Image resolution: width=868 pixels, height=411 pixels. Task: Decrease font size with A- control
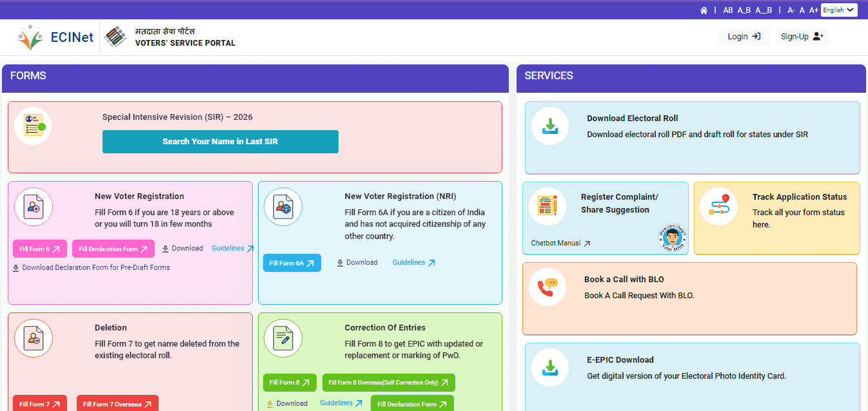[791, 10]
